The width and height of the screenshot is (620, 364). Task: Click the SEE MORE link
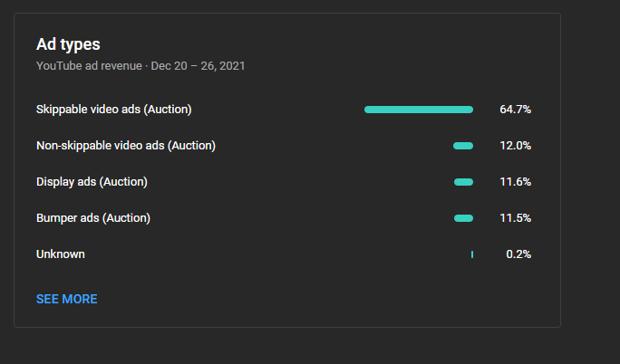click(x=66, y=299)
